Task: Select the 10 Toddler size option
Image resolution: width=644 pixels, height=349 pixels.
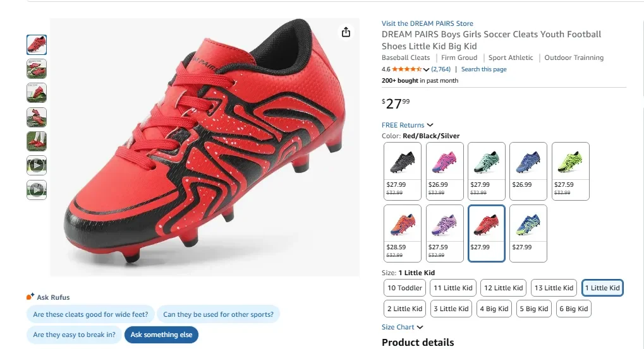Action: [x=404, y=288]
